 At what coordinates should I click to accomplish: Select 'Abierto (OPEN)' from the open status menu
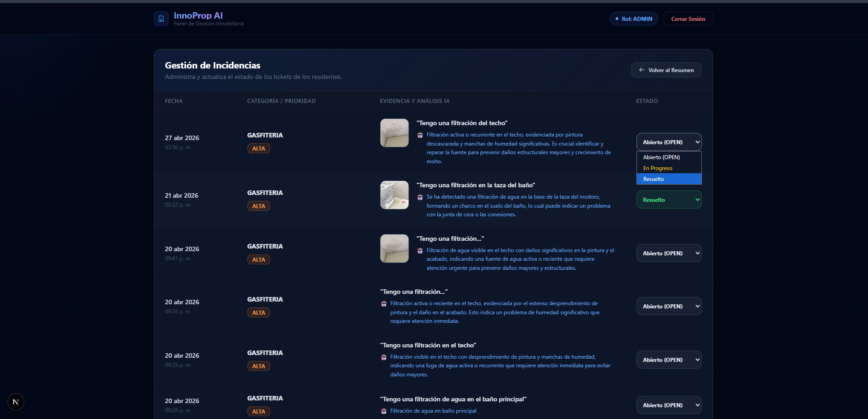(661, 157)
